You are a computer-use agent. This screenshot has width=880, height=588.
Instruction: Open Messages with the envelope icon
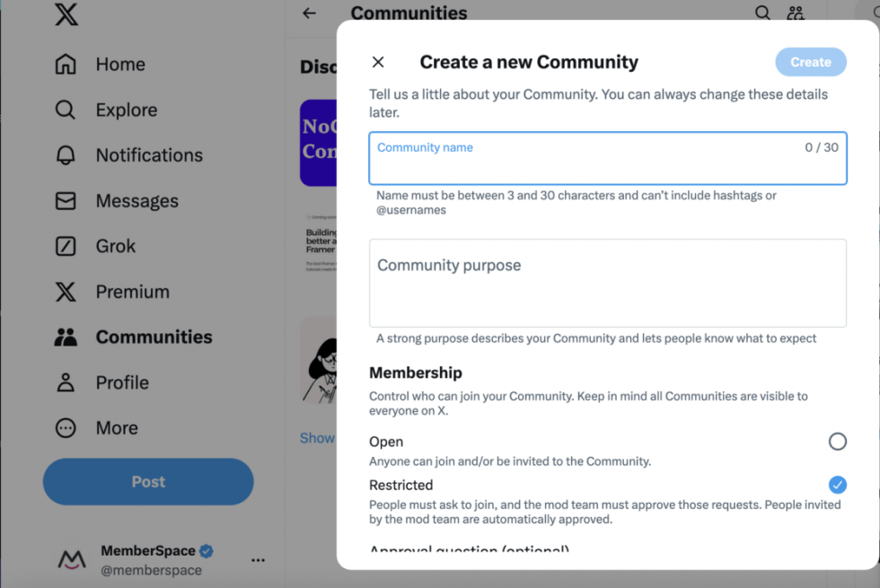click(66, 200)
